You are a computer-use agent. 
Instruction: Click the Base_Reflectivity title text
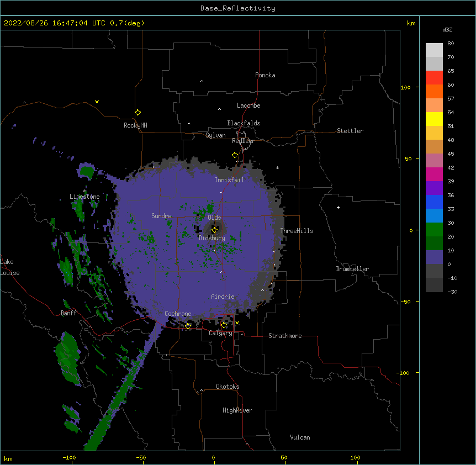pyautogui.click(x=237, y=8)
